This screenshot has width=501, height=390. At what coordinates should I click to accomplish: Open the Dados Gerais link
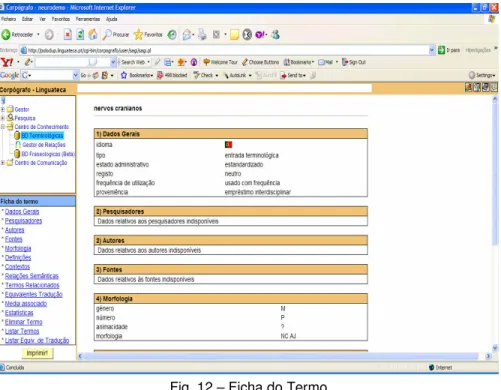[x=22, y=212]
